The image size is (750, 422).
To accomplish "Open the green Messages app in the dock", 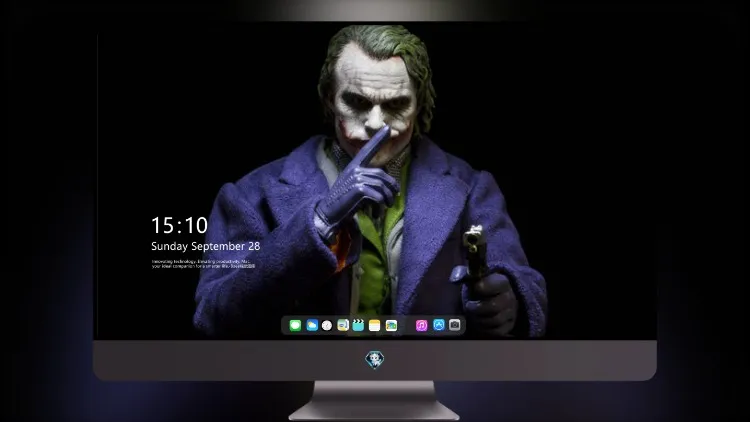I will [x=295, y=325].
